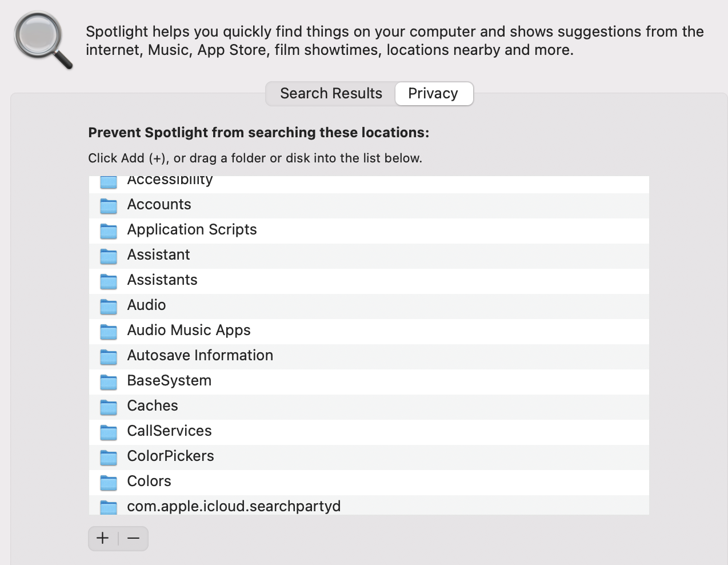Switch to the Search Results tab
Viewport: 728px width, 565px height.
331,93
